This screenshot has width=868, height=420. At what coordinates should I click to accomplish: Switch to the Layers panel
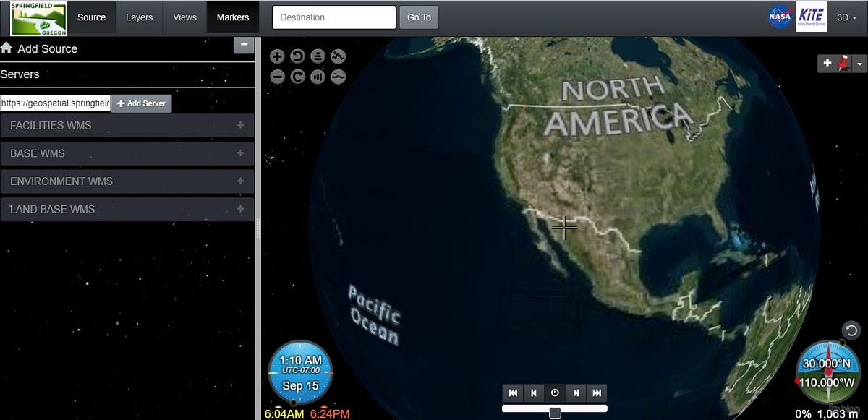point(139,16)
